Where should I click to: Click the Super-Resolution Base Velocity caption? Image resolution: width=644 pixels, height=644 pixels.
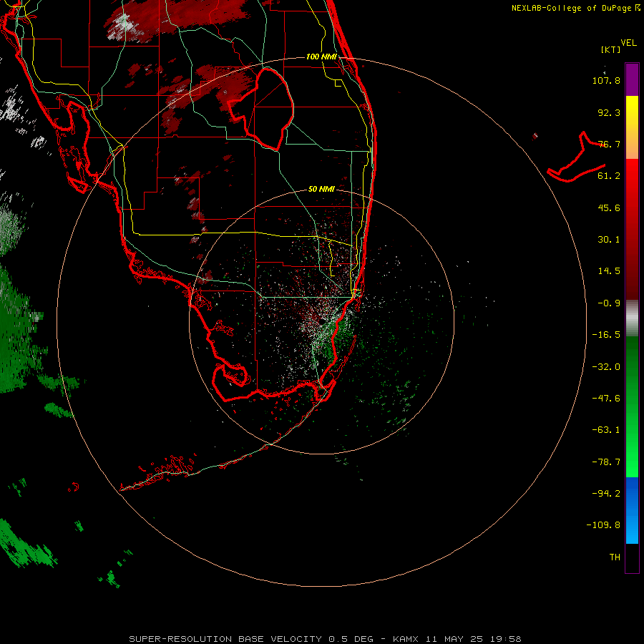coord(325,639)
